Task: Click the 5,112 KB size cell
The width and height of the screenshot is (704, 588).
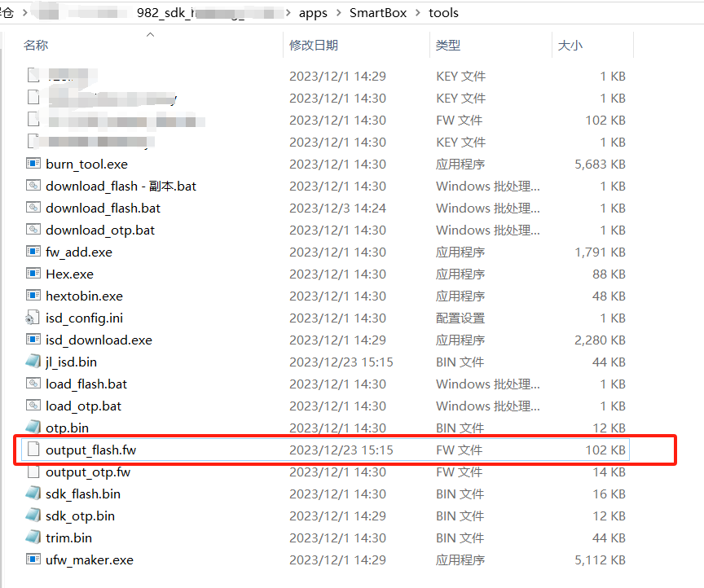Action: click(601, 559)
